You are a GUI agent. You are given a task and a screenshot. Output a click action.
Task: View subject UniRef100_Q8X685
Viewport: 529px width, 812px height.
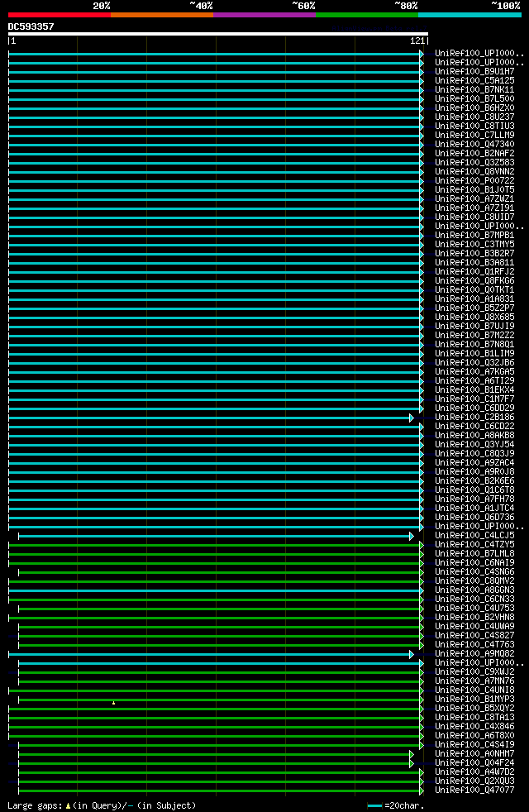click(x=474, y=317)
